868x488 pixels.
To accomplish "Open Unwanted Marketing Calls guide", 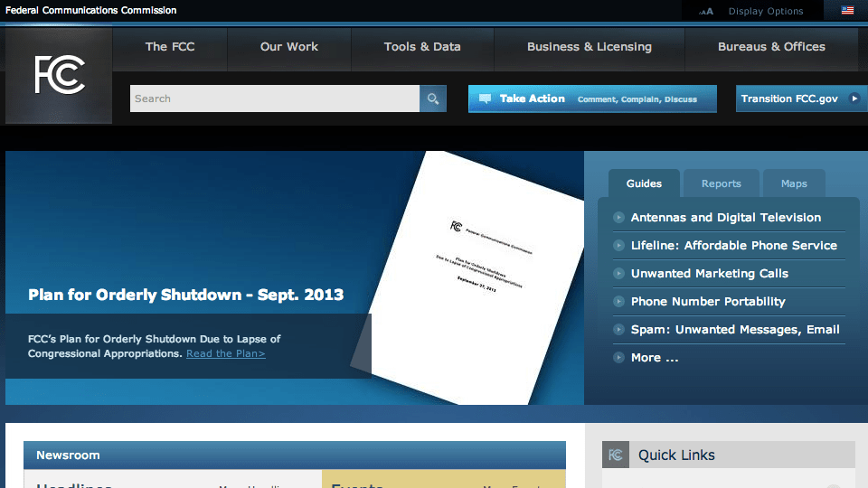I will coord(710,273).
